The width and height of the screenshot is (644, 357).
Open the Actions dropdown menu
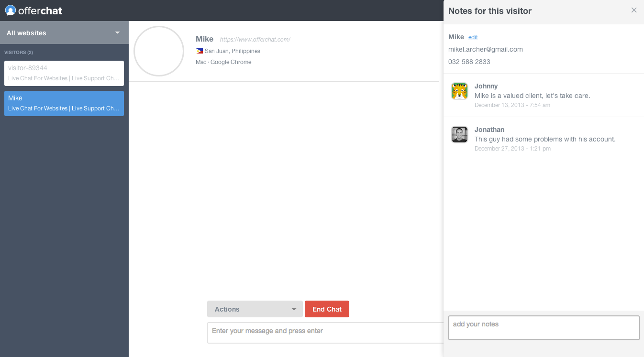pyautogui.click(x=255, y=309)
